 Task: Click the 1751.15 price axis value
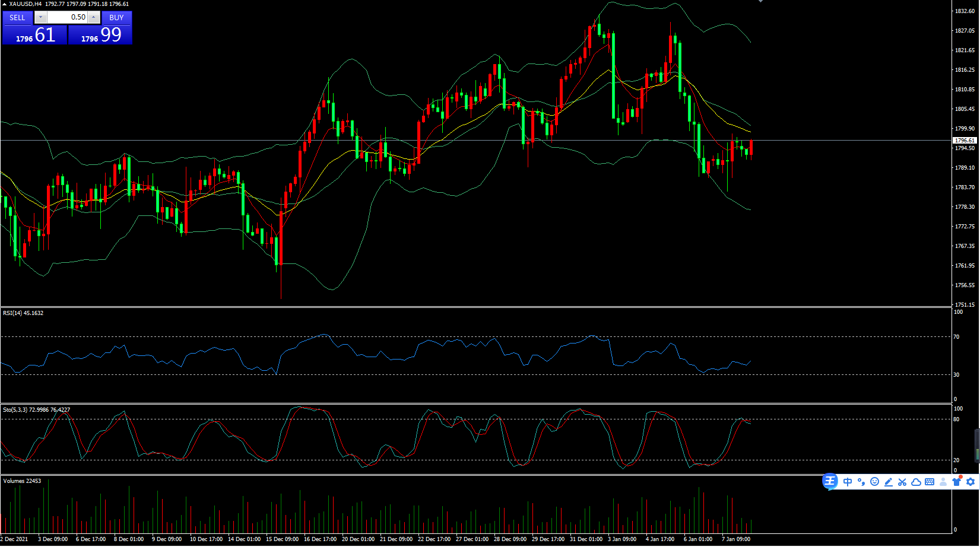click(x=965, y=304)
